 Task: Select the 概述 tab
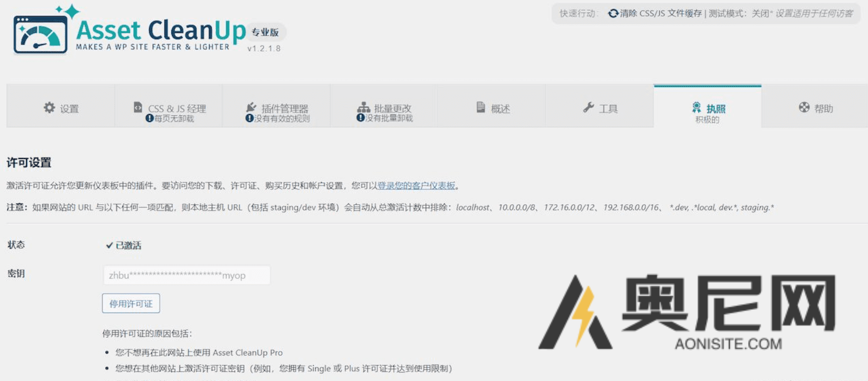pos(492,106)
